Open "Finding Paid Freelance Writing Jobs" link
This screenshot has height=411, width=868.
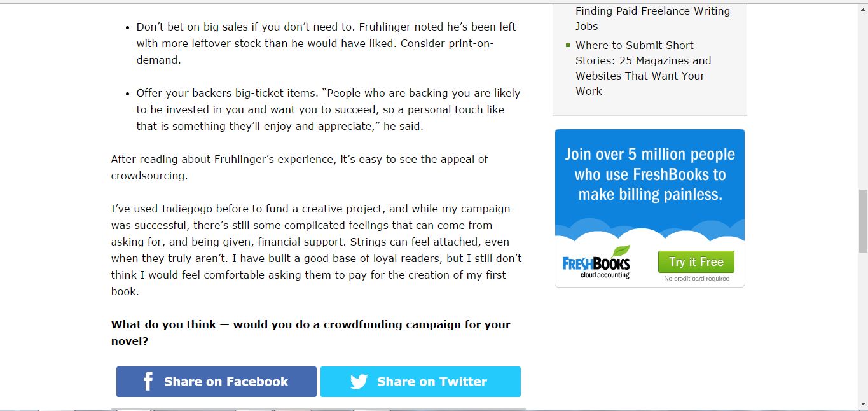[652, 18]
